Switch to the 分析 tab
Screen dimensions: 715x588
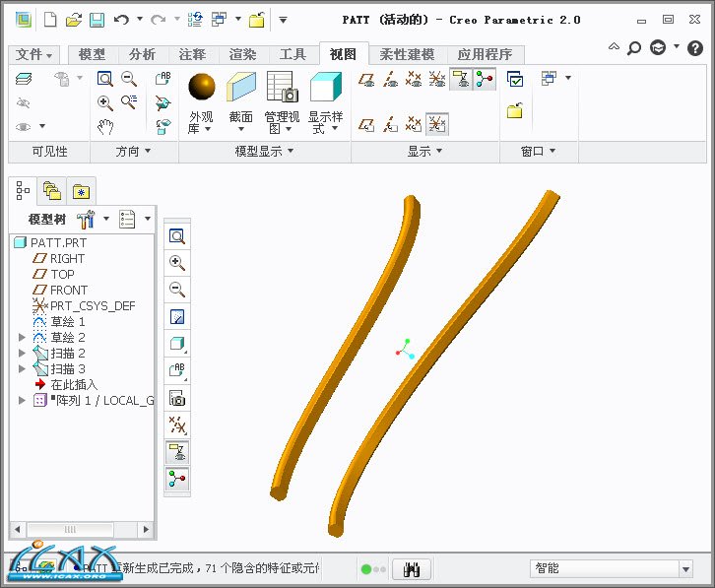pyautogui.click(x=142, y=55)
